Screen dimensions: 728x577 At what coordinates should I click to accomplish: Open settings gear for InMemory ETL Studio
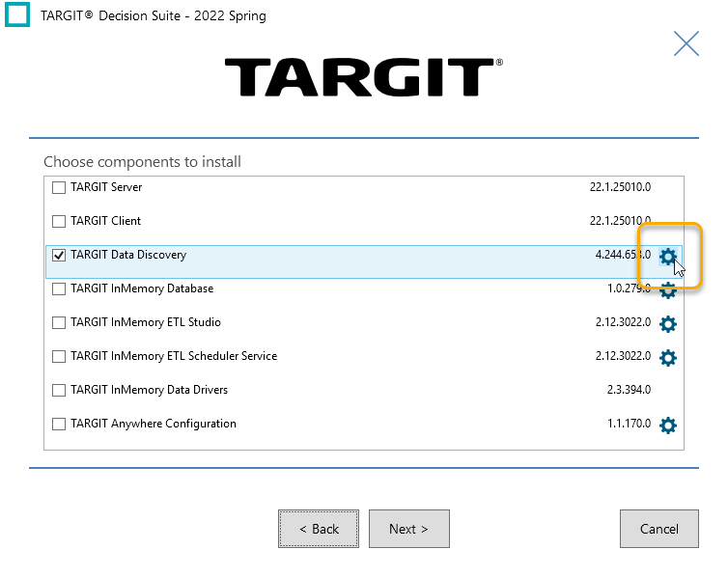667,324
